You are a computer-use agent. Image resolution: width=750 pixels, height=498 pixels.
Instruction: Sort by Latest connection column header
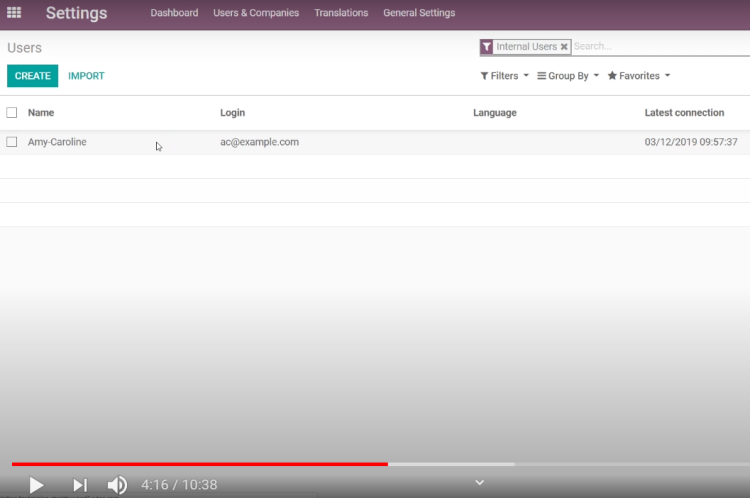[x=684, y=112]
